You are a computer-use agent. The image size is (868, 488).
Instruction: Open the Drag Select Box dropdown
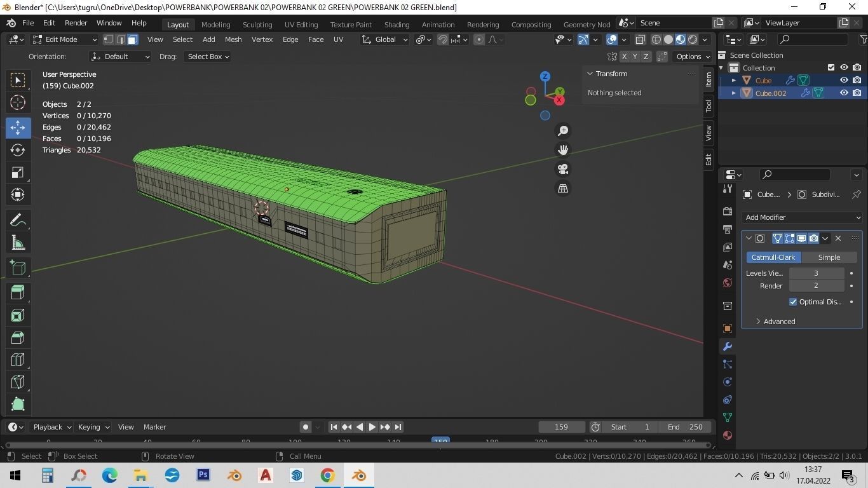point(207,57)
